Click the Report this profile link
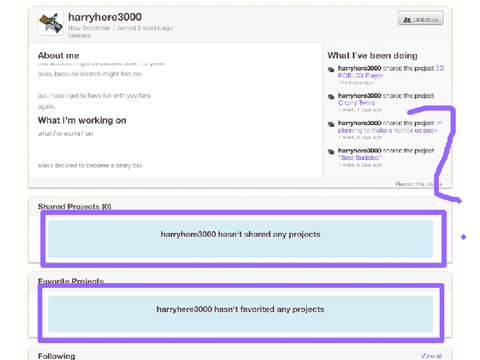 (x=419, y=184)
